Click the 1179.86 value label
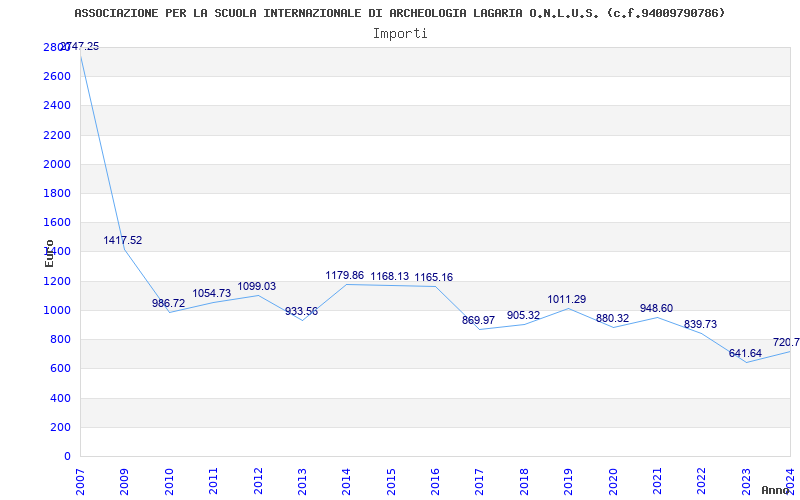This screenshot has width=800, height=500. point(345,276)
